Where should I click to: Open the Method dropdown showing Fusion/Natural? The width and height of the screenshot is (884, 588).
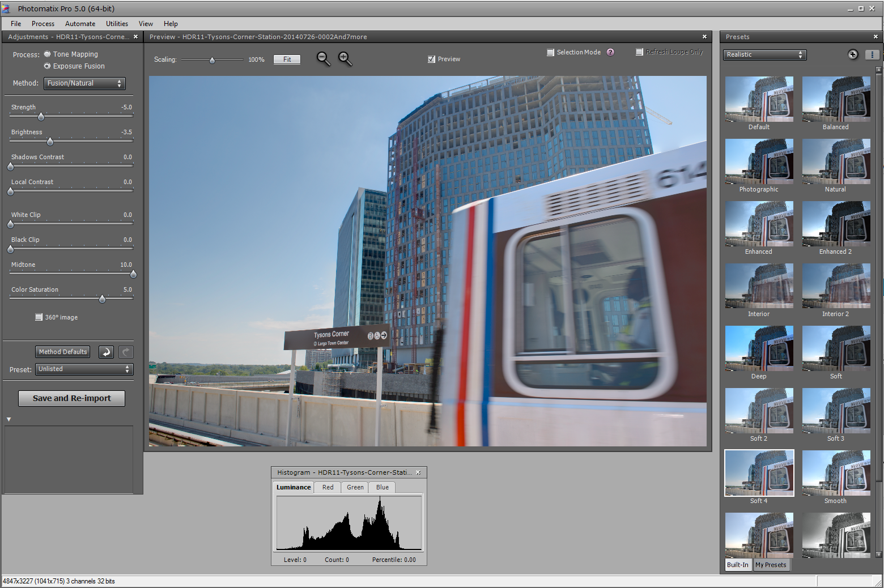84,83
